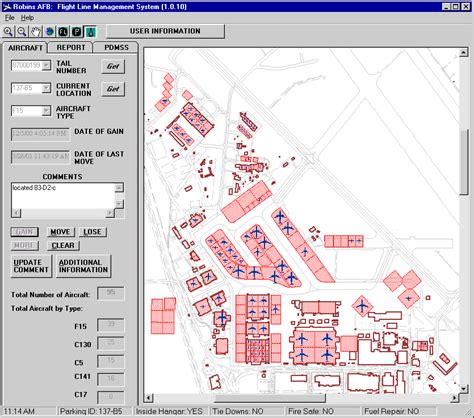Click the map's horizontal scrollbar thumb
474x418 pixels.
(x=270, y=398)
